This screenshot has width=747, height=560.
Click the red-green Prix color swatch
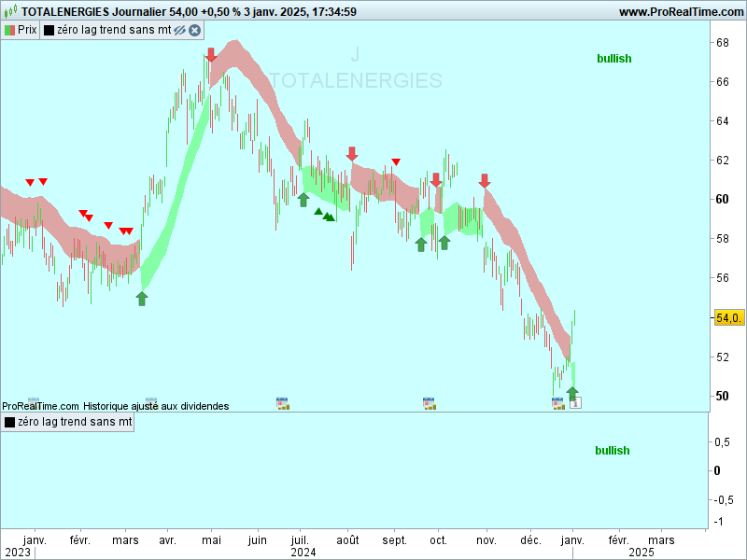(x=9, y=31)
